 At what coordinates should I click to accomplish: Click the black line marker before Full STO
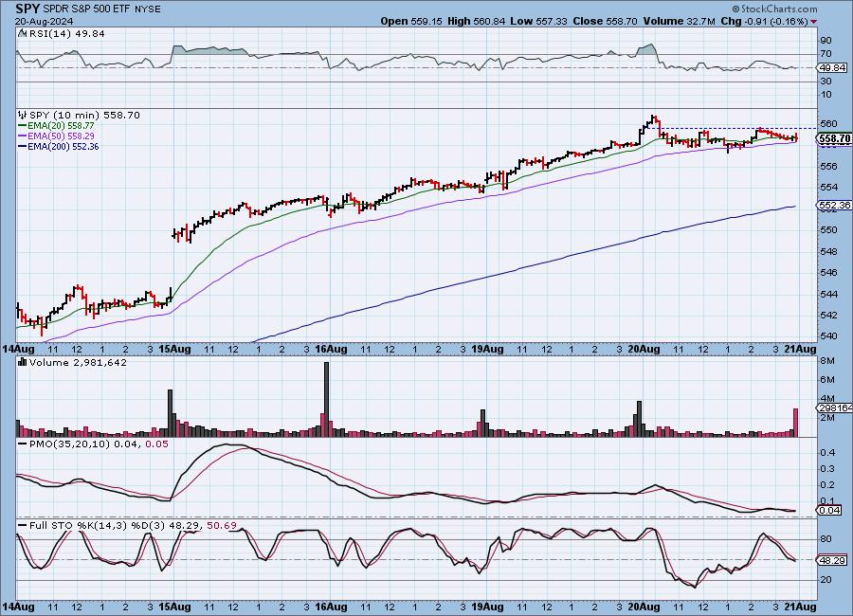click(x=23, y=526)
